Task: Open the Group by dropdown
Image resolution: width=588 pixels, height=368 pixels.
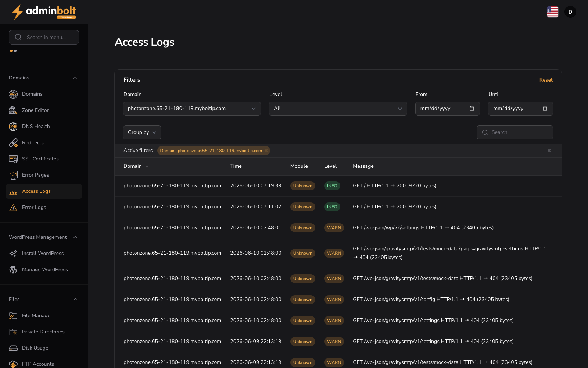Action: (142, 132)
